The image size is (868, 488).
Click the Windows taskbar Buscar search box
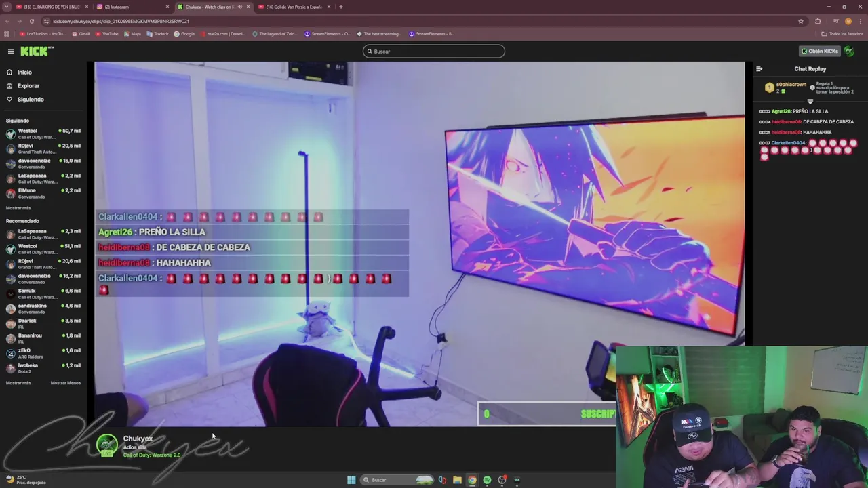coord(397,480)
